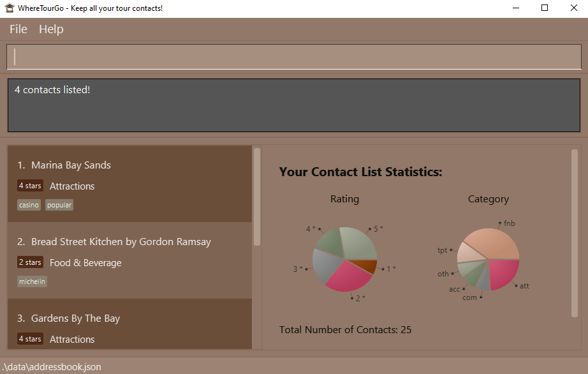Image resolution: width=588 pixels, height=374 pixels.
Task: Click the popular tag label
Action: click(x=59, y=205)
